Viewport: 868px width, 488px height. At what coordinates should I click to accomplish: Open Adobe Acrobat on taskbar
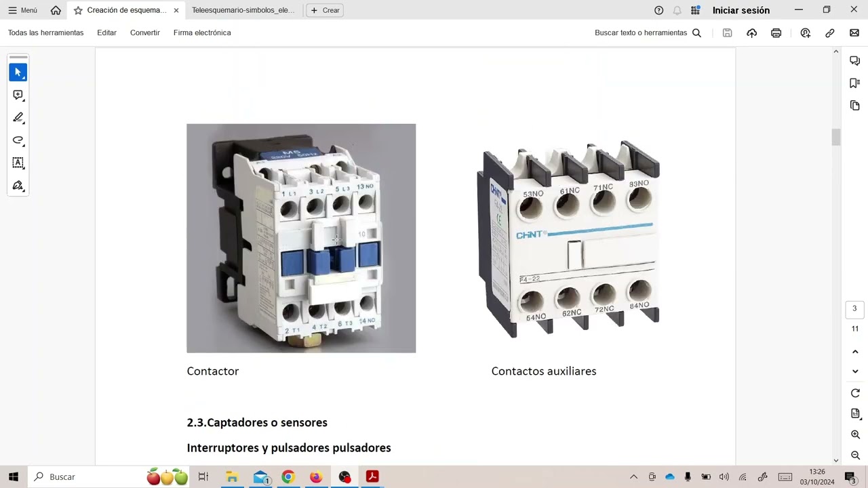[x=372, y=477]
